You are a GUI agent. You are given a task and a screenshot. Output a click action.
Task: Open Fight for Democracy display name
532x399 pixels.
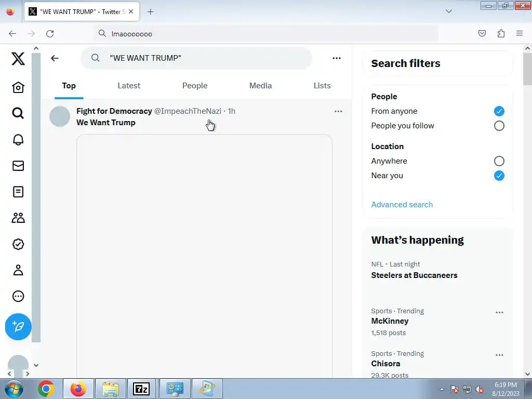pyautogui.click(x=114, y=111)
